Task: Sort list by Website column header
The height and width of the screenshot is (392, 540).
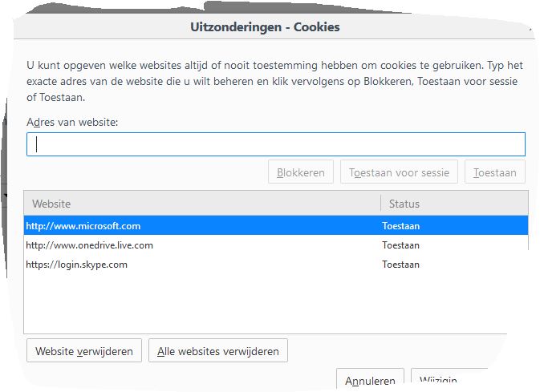Action: [202, 204]
